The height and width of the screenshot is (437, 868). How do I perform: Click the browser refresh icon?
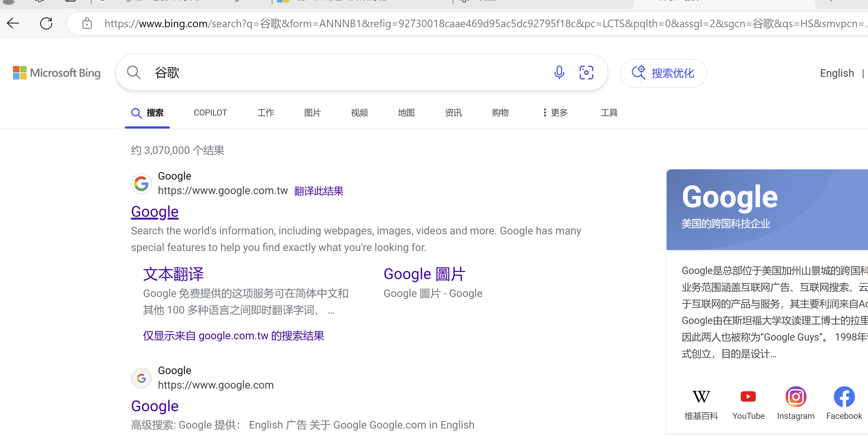46,23
